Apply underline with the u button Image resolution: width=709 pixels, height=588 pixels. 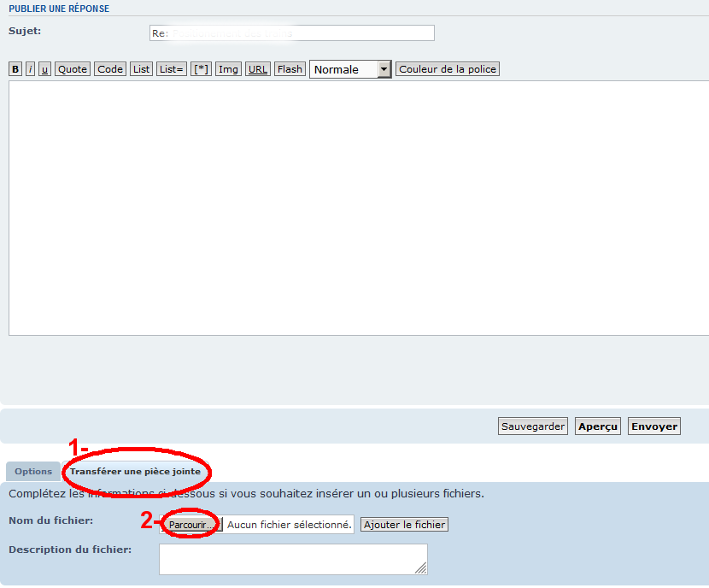coord(44,69)
